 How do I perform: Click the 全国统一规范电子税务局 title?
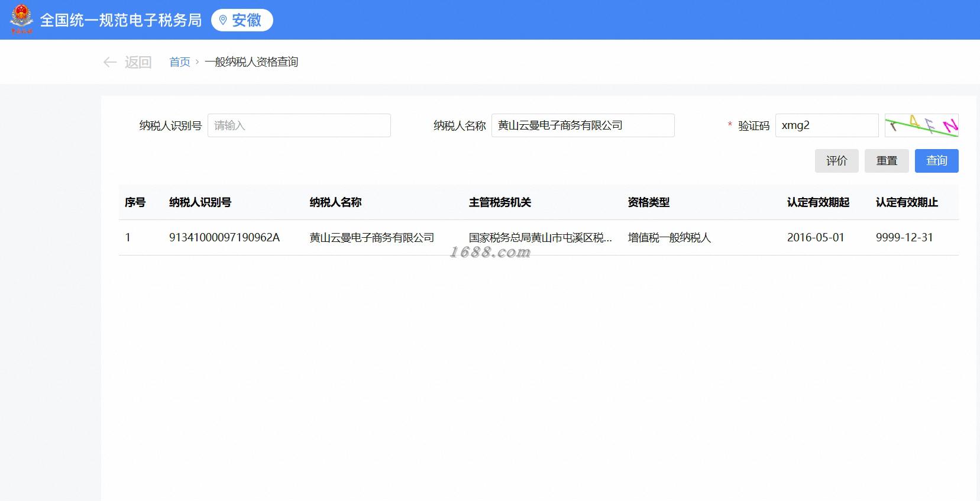click(x=121, y=20)
